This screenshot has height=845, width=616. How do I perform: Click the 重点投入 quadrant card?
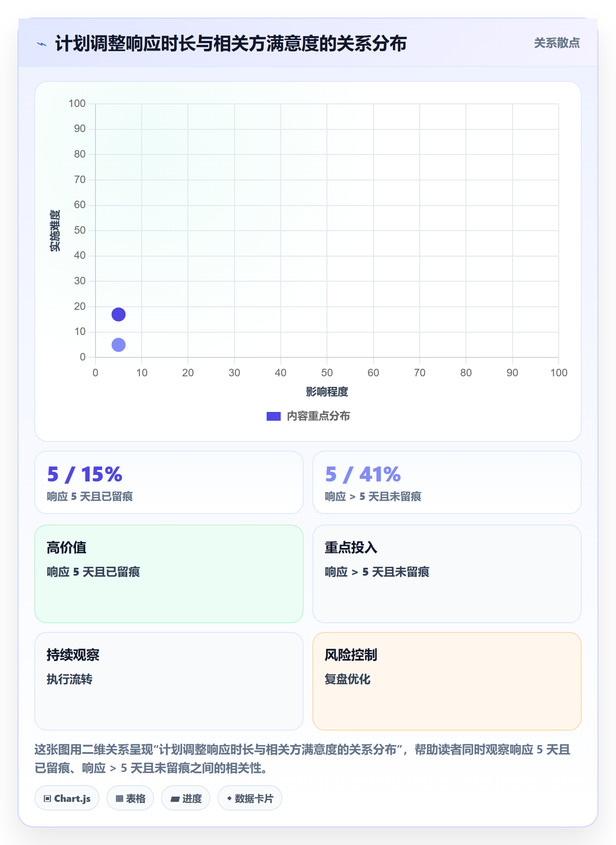(x=447, y=574)
